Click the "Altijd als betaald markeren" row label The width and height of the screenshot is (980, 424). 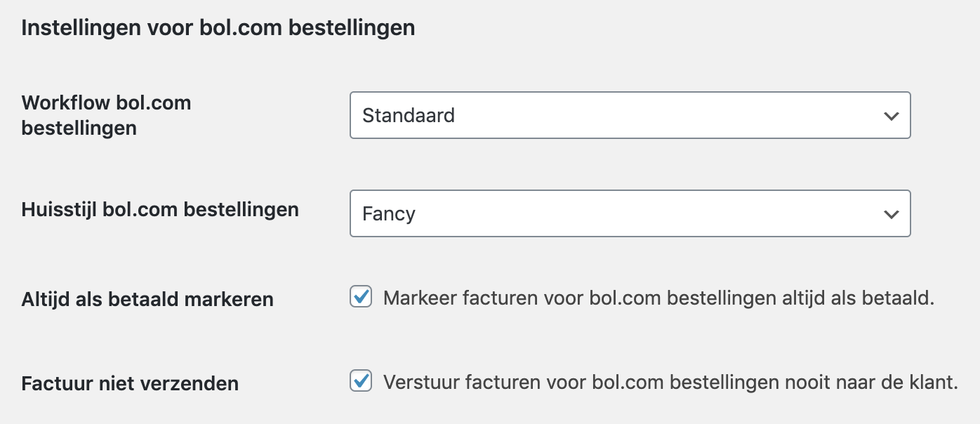point(147,300)
